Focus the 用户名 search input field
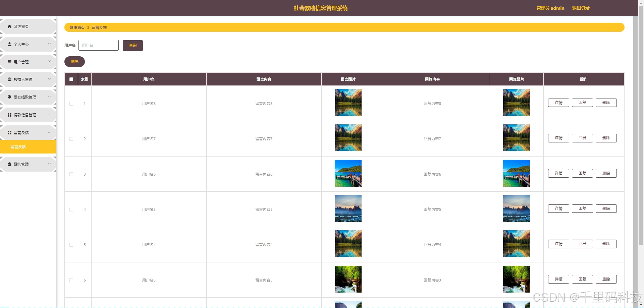The width and height of the screenshot is (644, 308). click(99, 45)
